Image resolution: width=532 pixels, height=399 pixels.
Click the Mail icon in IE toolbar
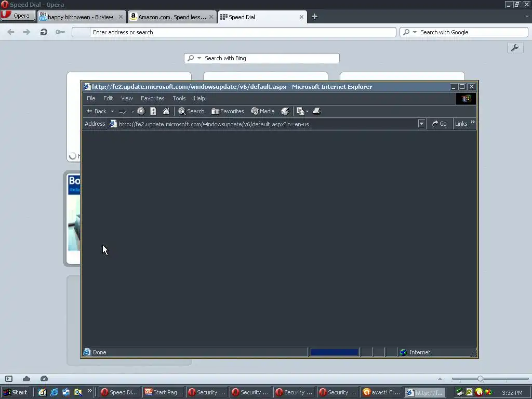[x=300, y=111]
